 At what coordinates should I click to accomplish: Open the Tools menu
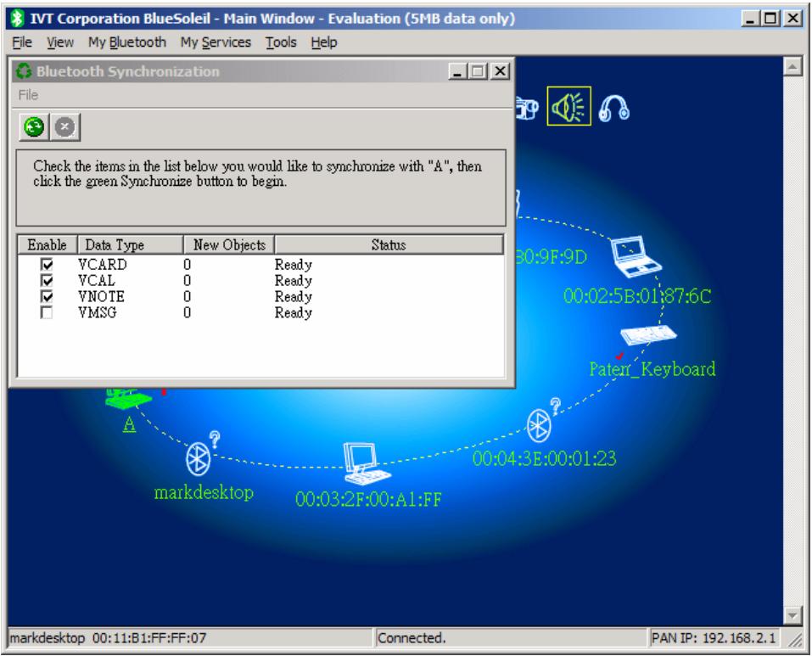pos(281,42)
